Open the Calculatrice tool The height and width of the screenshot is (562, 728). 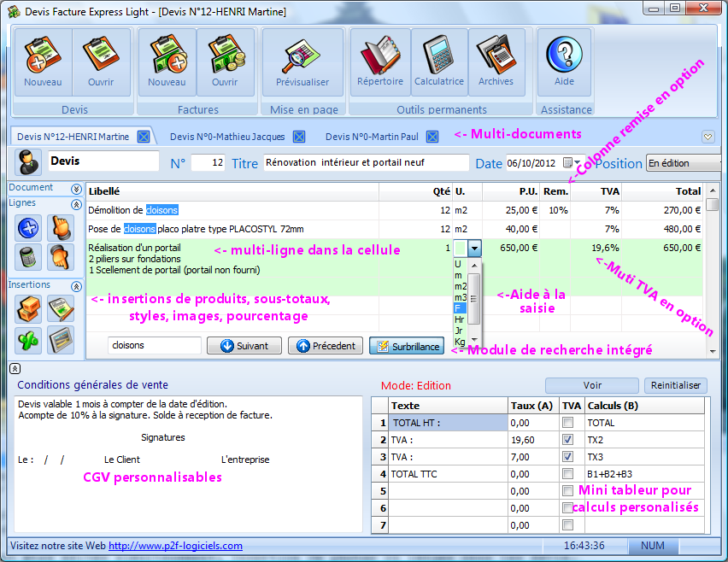[439, 61]
